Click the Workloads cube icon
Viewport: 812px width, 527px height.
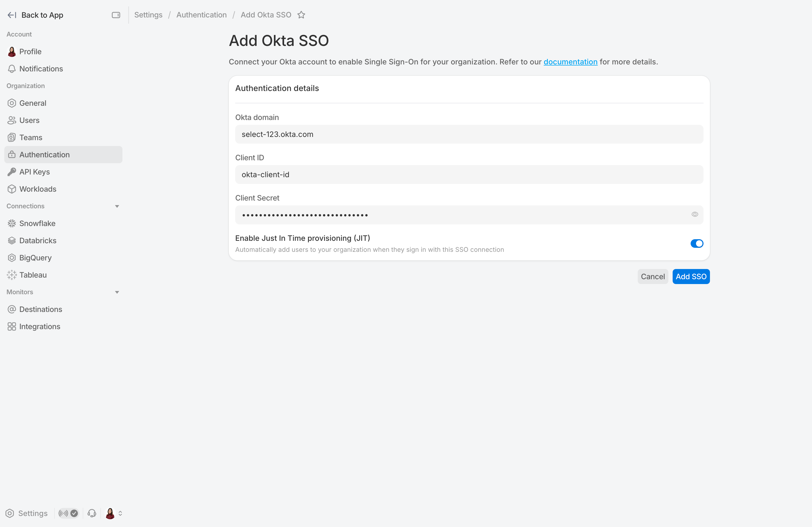pos(12,189)
